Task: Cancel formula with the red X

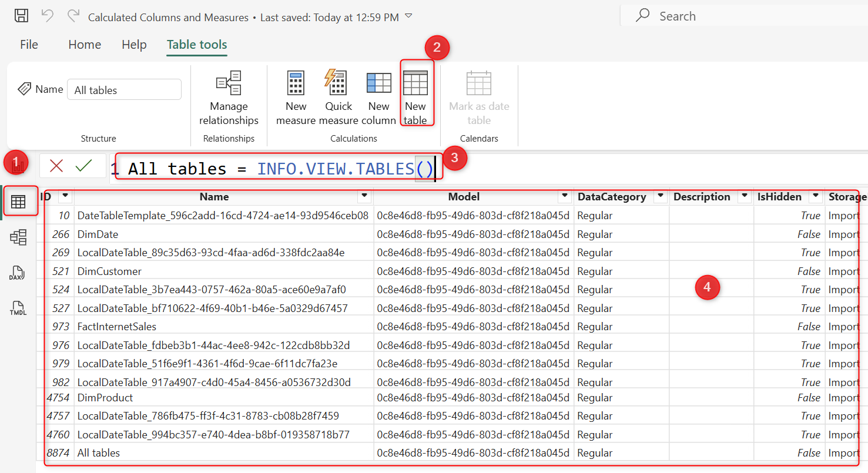Action: pos(56,166)
